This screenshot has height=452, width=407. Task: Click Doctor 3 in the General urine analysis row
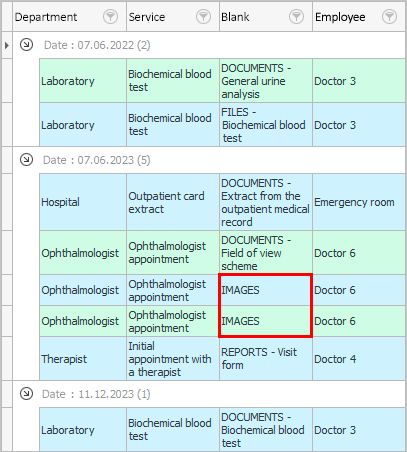pos(359,81)
